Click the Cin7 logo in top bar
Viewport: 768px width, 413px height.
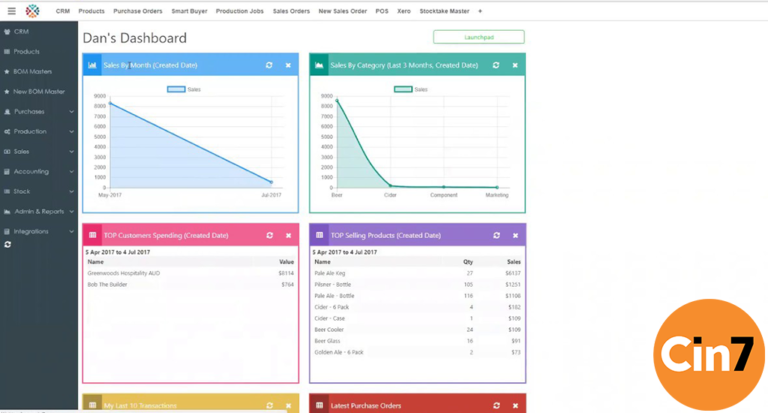click(x=34, y=10)
